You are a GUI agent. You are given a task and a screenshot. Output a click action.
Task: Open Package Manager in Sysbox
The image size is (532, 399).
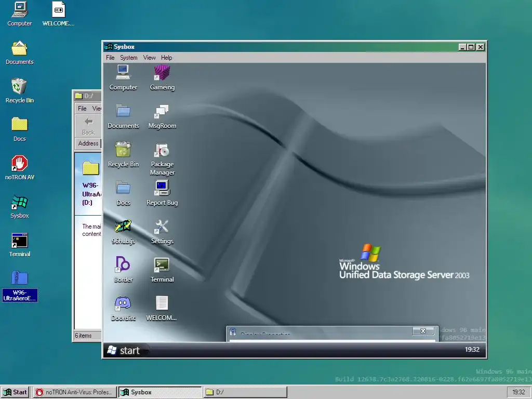point(162,159)
